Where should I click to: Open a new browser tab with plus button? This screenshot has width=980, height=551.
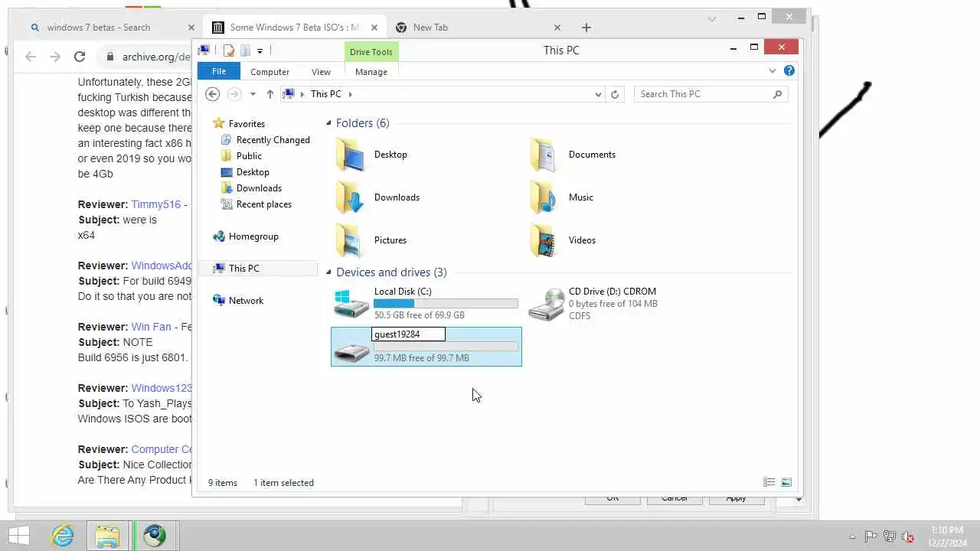pyautogui.click(x=586, y=28)
